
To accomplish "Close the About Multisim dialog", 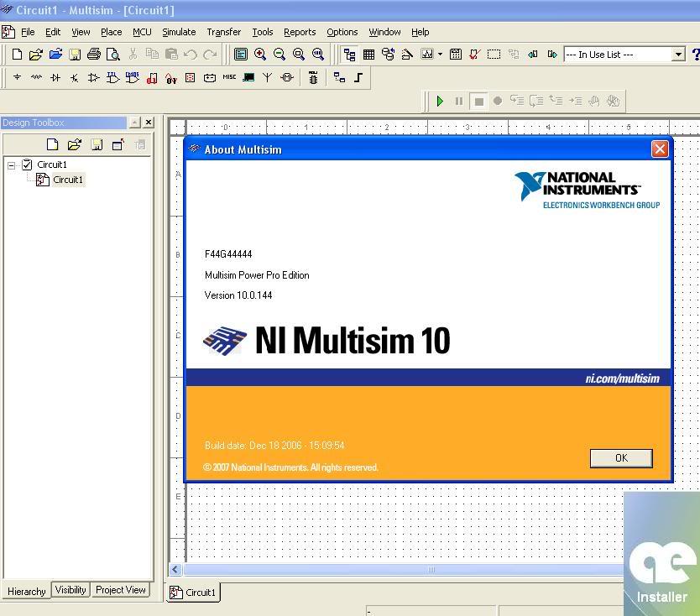I will tap(660, 149).
